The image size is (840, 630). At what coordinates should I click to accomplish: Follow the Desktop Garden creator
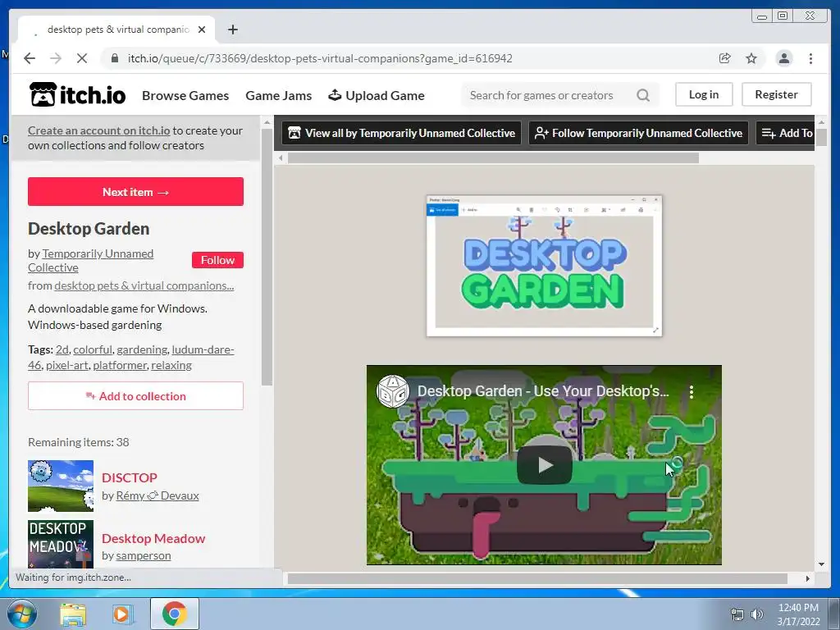tap(217, 260)
